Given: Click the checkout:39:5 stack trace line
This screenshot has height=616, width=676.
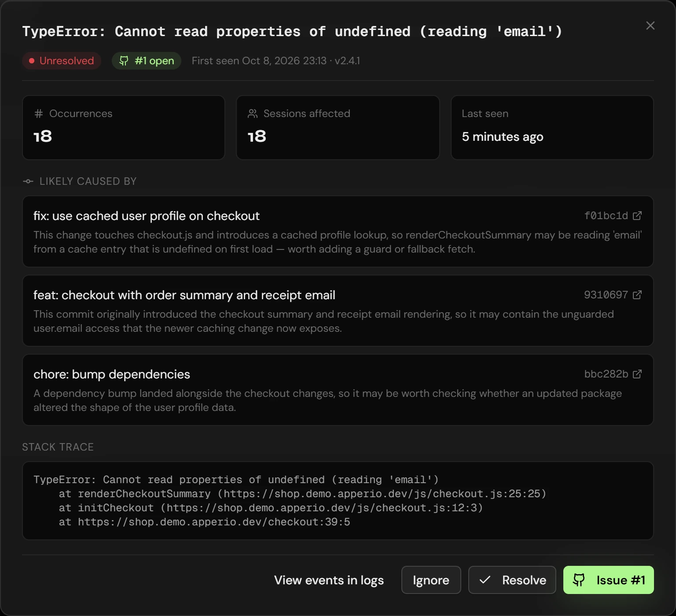Looking at the screenshot, I should coord(204,522).
